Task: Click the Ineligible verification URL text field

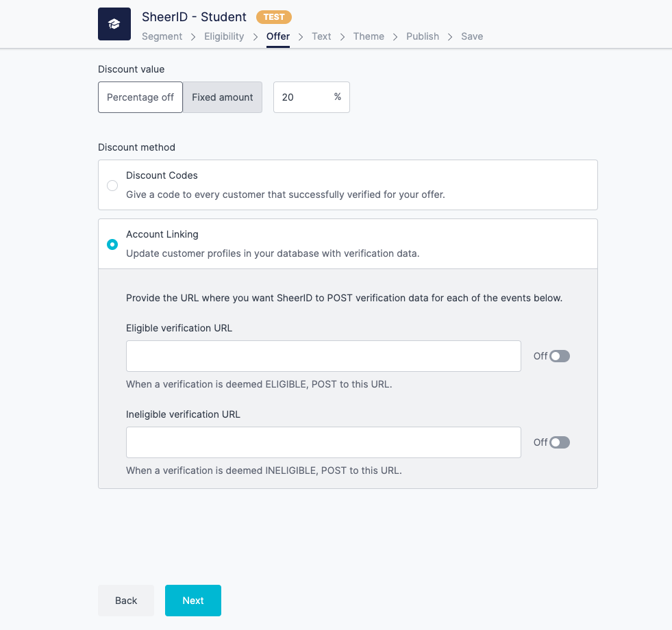Action: [323, 442]
